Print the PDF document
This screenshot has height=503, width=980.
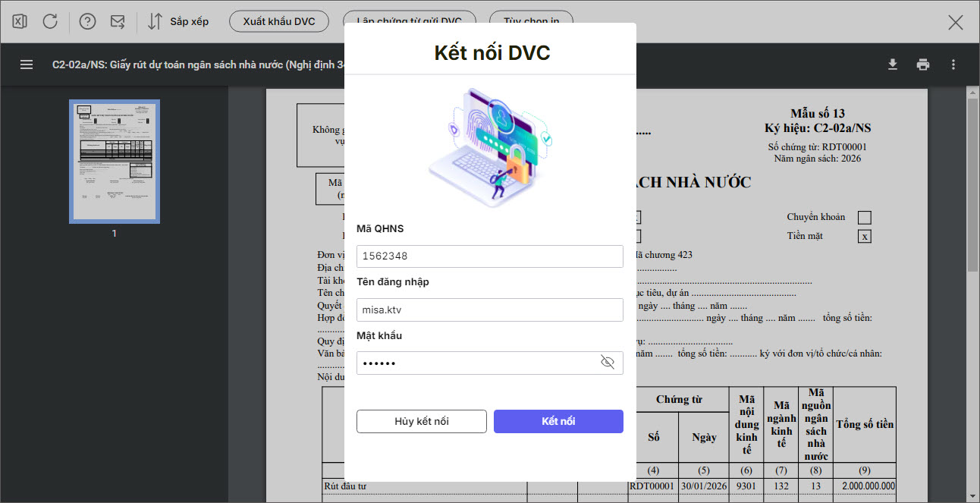point(922,64)
